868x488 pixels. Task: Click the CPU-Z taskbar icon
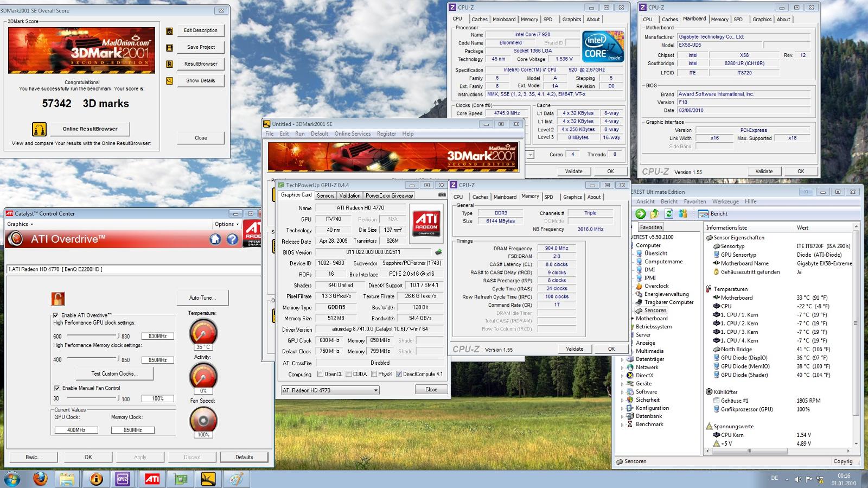(122, 479)
